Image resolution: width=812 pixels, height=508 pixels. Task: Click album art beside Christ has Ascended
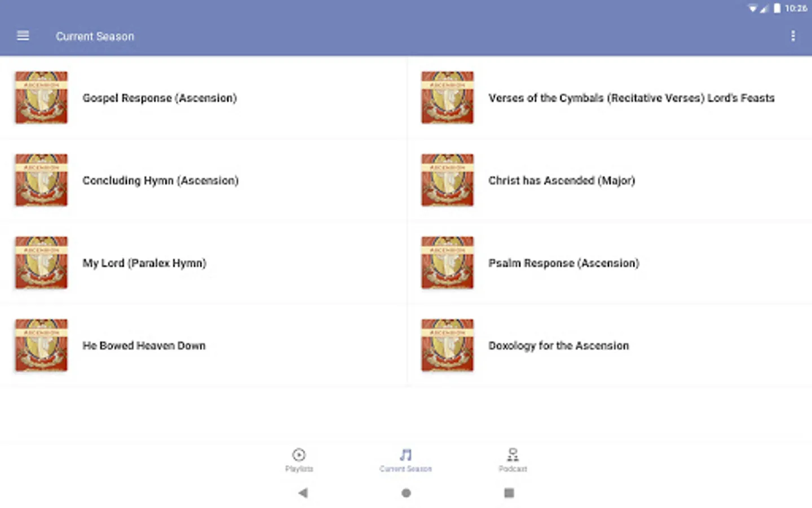click(447, 180)
